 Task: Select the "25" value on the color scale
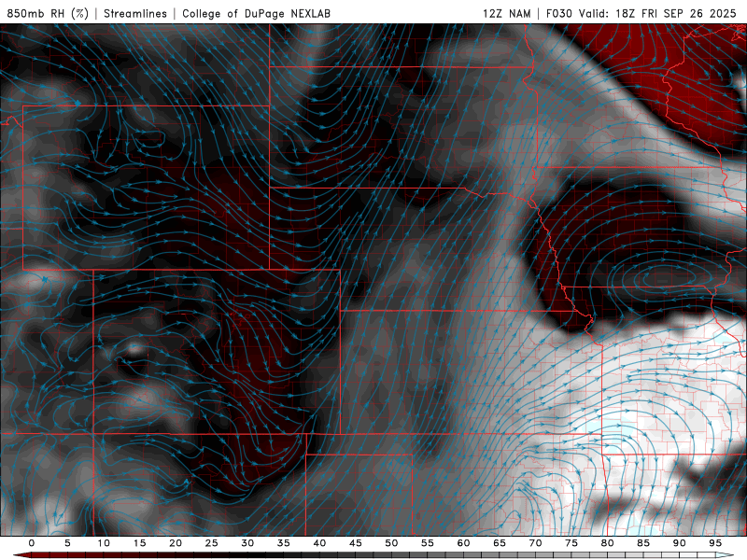coord(212,543)
